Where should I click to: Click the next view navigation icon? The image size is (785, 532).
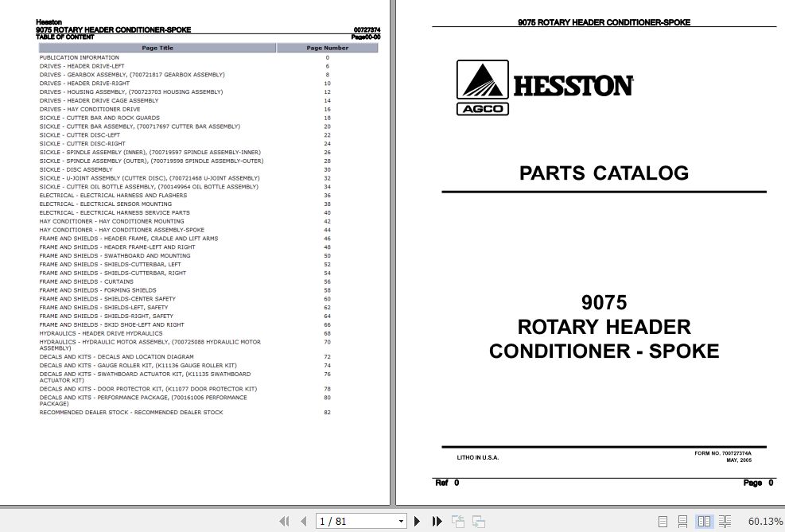479,521
